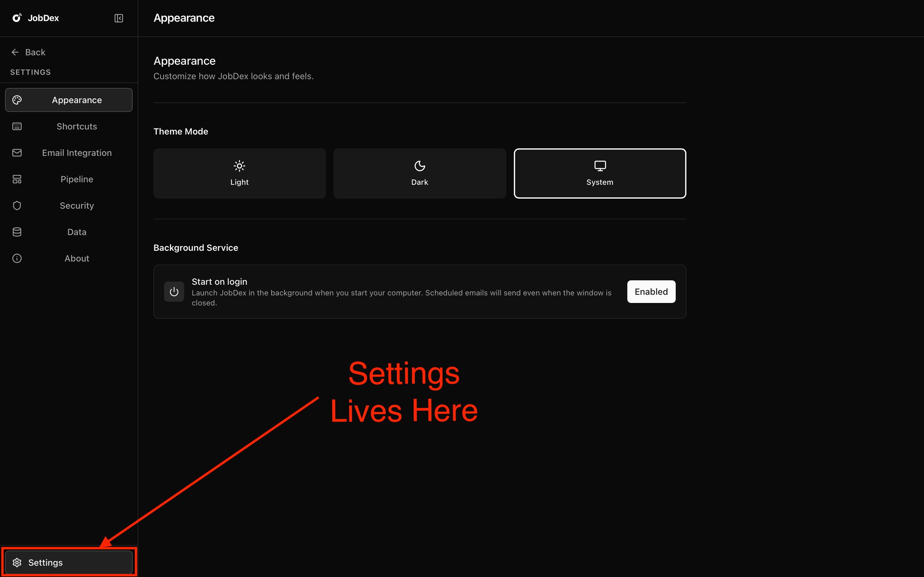This screenshot has width=924, height=577.
Task: Click the Shortcuts keyboard icon
Action: (x=17, y=126)
